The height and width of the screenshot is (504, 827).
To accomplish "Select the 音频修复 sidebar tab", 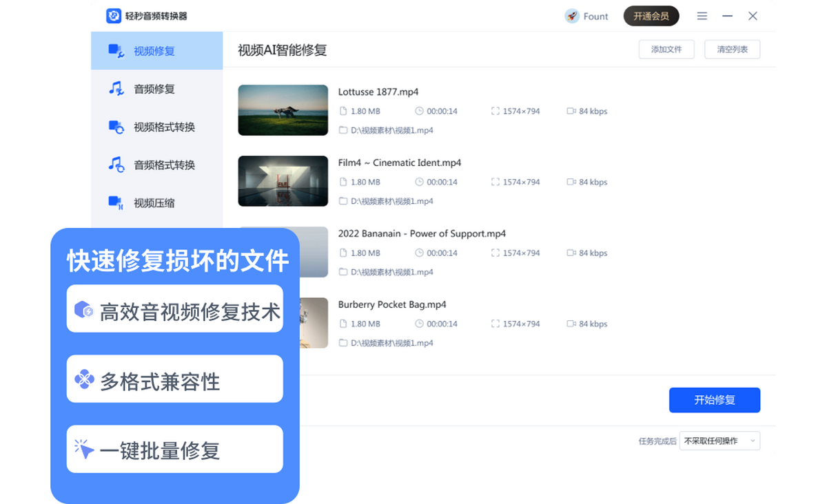I will (x=154, y=89).
